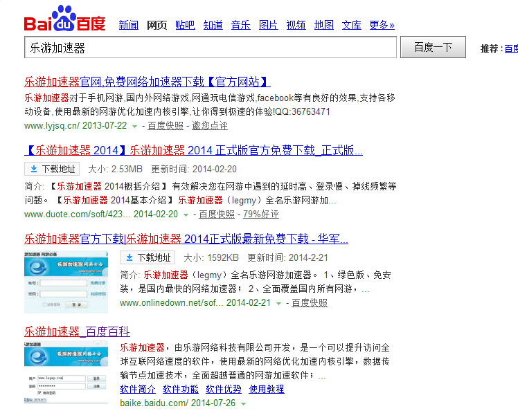
Task: Open 百度快照 for the lyjsq.cn result
Action: (x=166, y=126)
